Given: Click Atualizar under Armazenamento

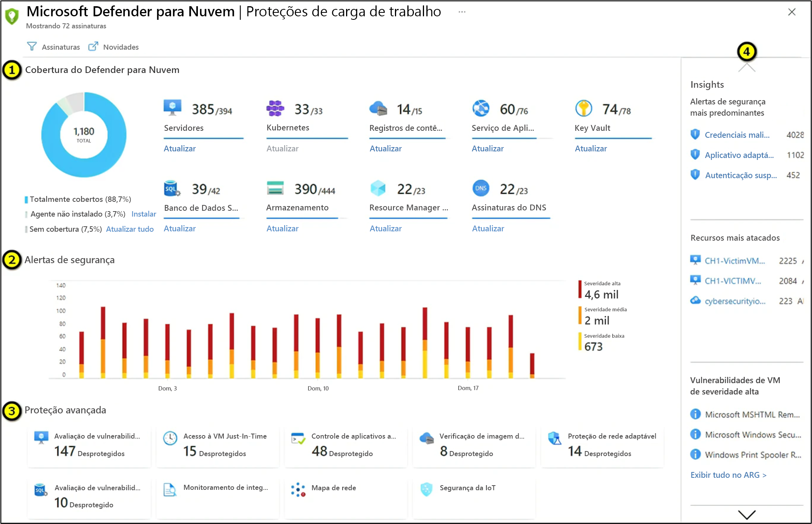Looking at the screenshot, I should pos(282,229).
